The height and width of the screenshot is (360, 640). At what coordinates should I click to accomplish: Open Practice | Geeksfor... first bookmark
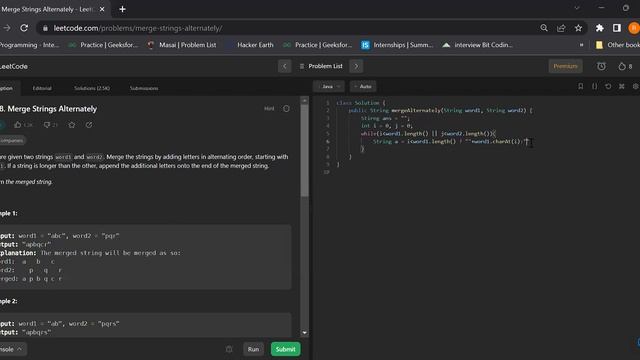(x=104, y=45)
